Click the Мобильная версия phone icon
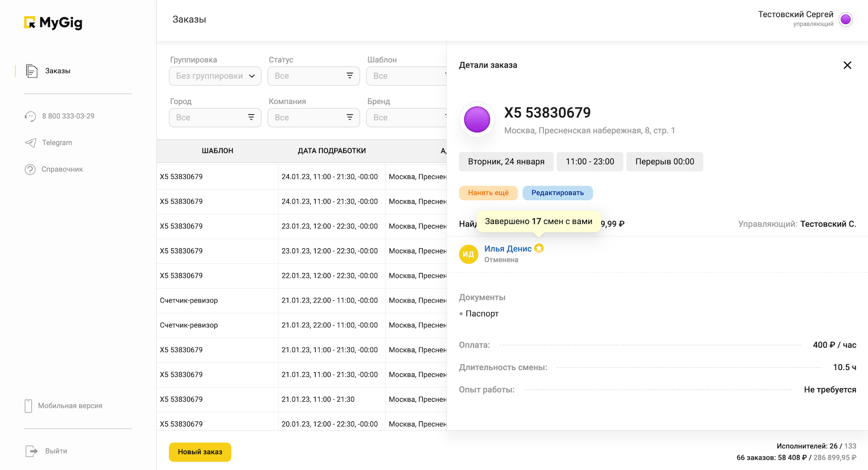 tap(28, 406)
